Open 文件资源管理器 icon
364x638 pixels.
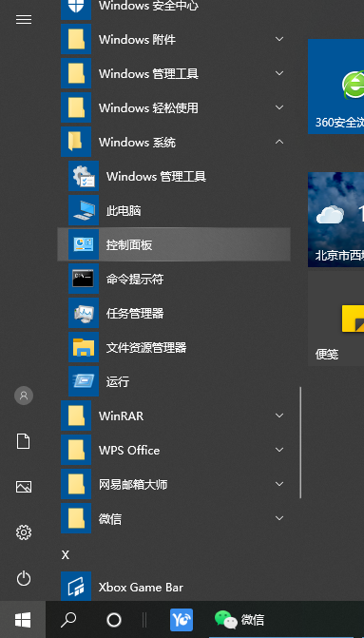click(84, 347)
